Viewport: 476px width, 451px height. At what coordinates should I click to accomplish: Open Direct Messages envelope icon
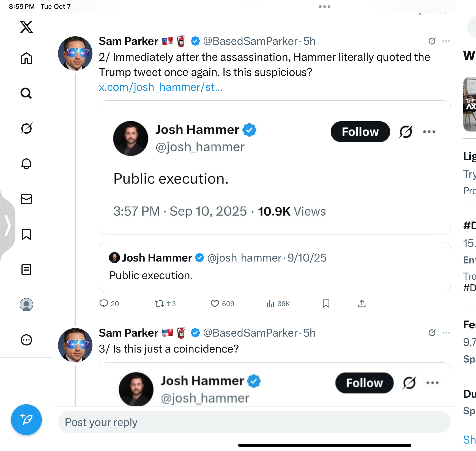[26, 199]
